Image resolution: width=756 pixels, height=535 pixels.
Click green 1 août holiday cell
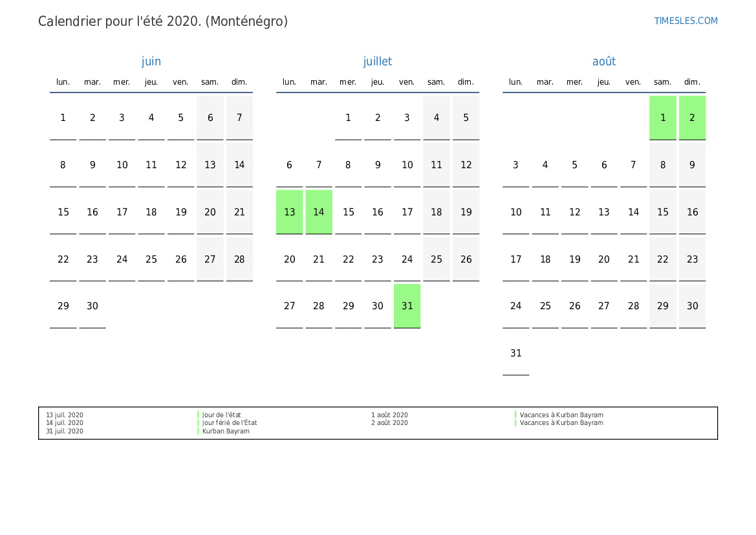(x=662, y=118)
